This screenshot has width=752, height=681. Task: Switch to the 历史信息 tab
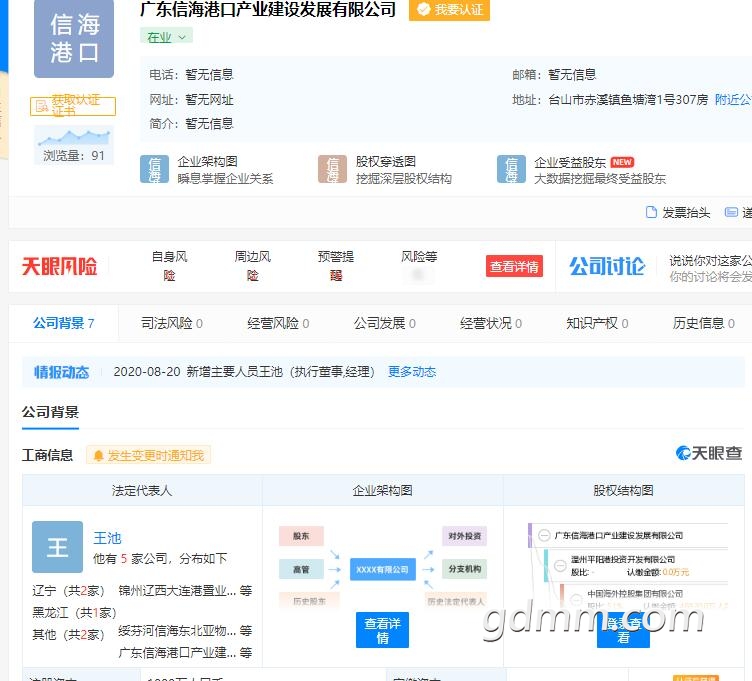tap(704, 323)
